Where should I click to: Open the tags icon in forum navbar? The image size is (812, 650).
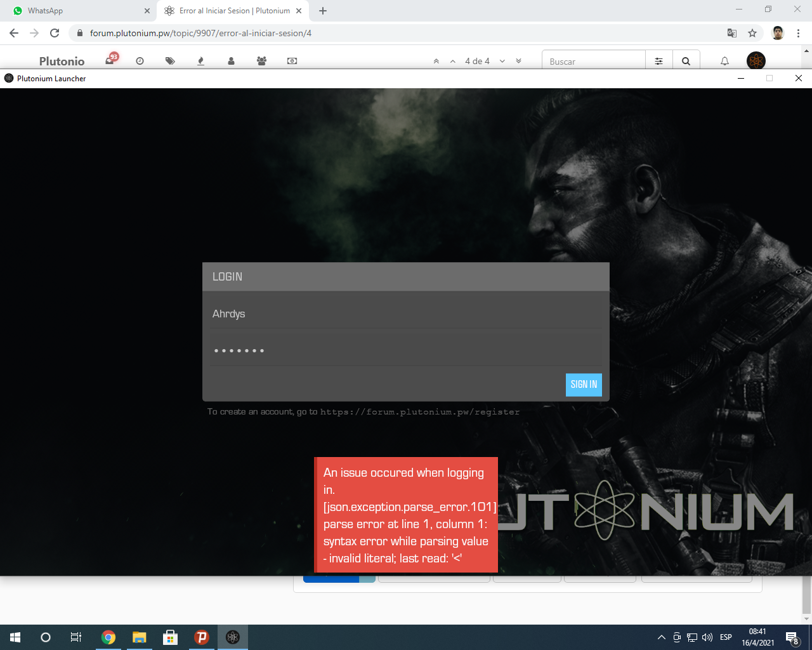tap(170, 61)
